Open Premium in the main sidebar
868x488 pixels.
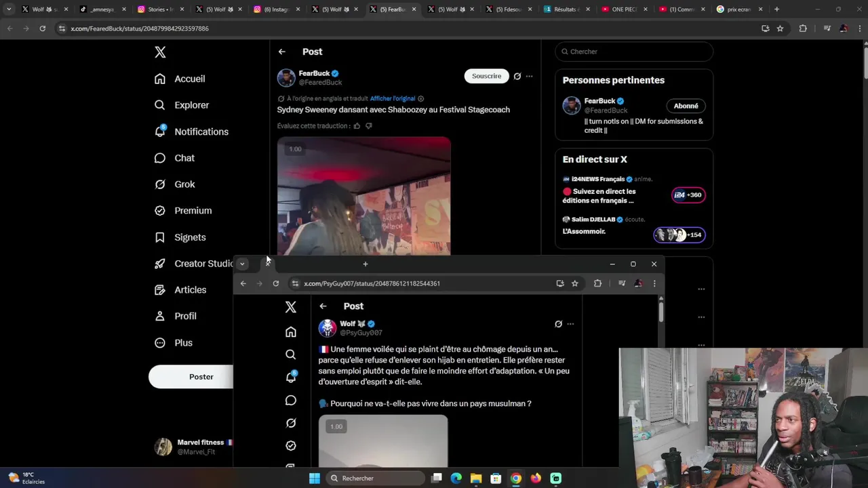(183, 211)
